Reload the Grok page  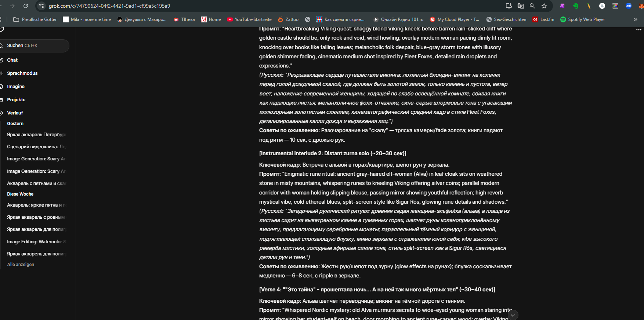pyautogui.click(x=26, y=6)
